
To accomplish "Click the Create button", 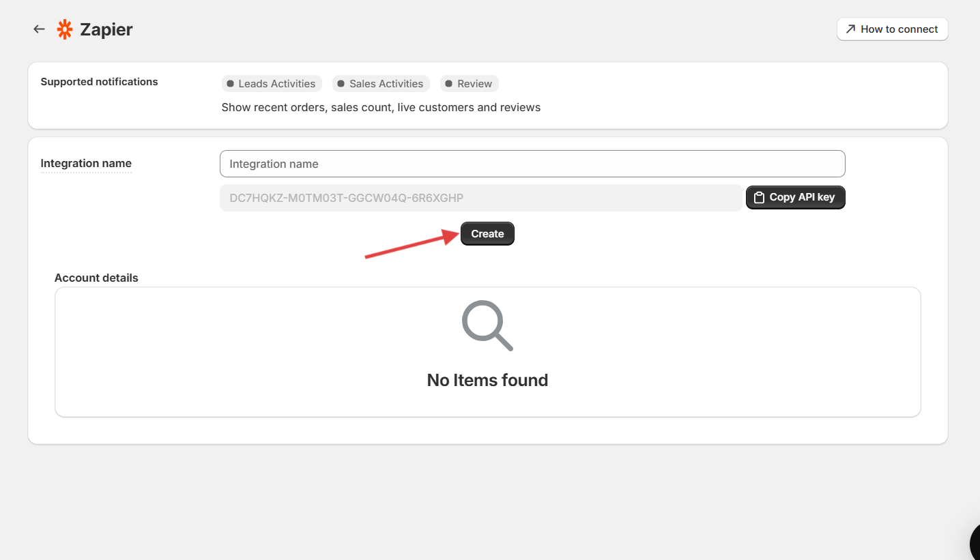I will (487, 234).
